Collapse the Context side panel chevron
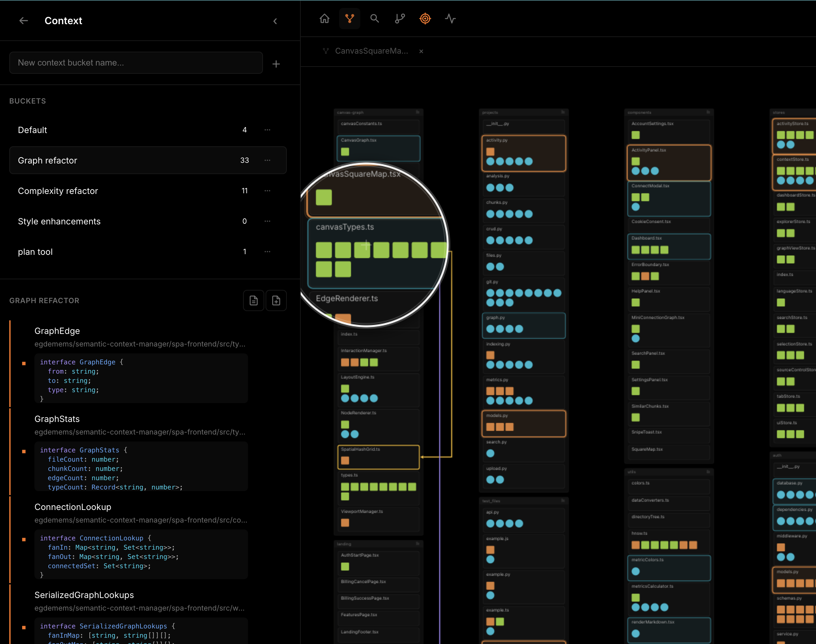 (x=275, y=21)
